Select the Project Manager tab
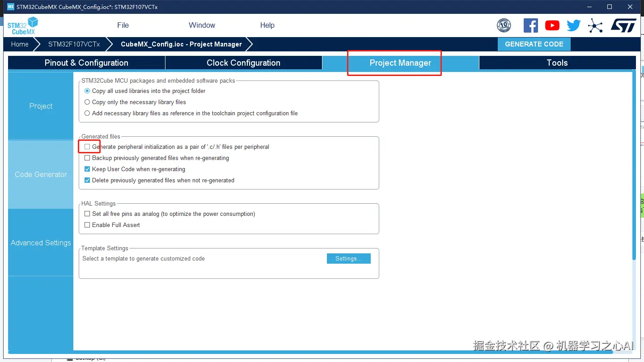644x362 pixels. coord(400,63)
